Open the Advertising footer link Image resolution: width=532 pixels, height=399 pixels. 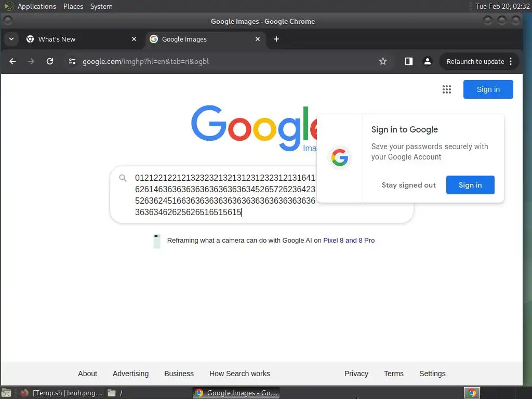pos(130,374)
